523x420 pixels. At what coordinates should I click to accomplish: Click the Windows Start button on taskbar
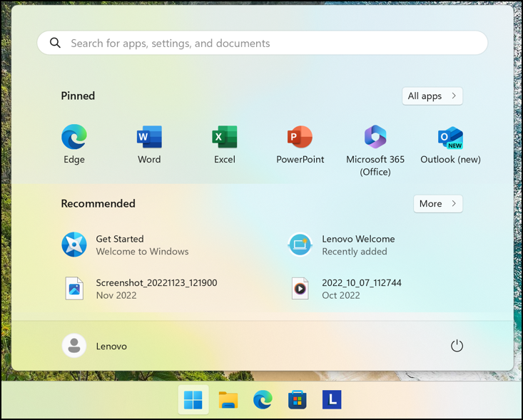pos(193,399)
